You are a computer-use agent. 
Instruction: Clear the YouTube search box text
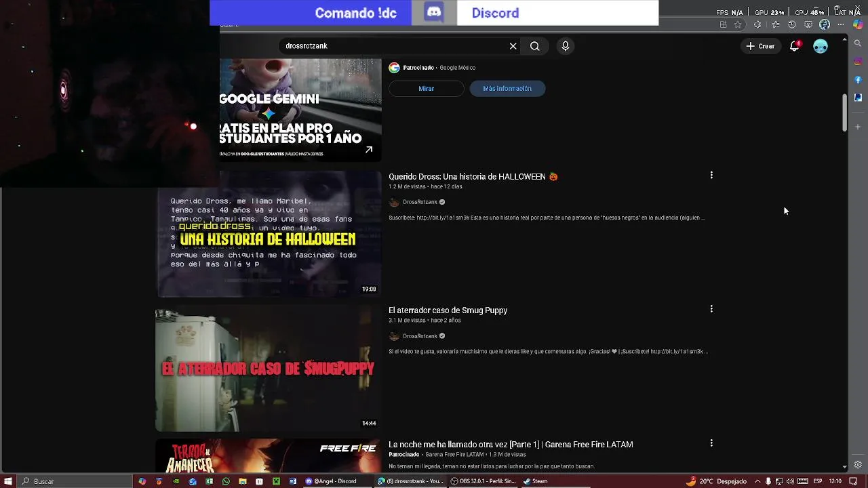[x=513, y=46]
